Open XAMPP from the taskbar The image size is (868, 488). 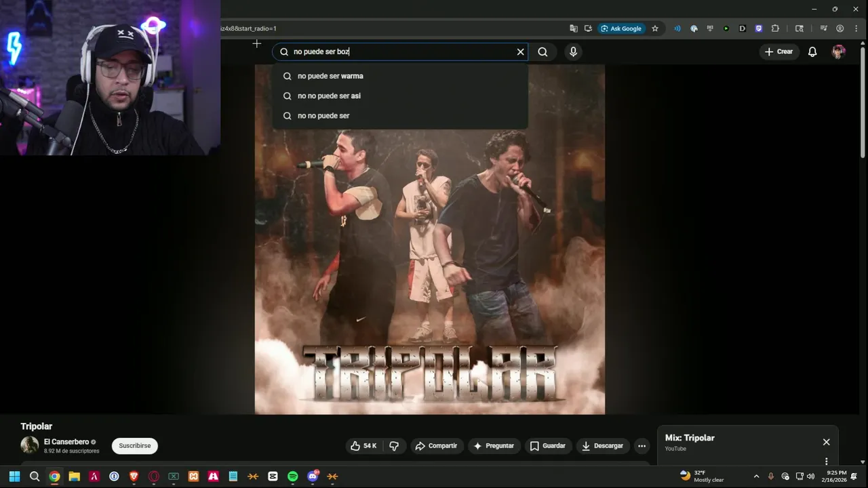[193, 476]
